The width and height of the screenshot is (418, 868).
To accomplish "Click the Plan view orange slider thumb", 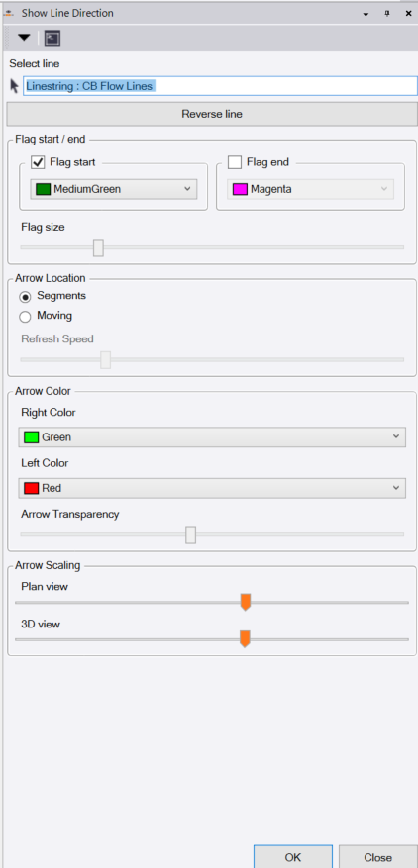I will (246, 603).
